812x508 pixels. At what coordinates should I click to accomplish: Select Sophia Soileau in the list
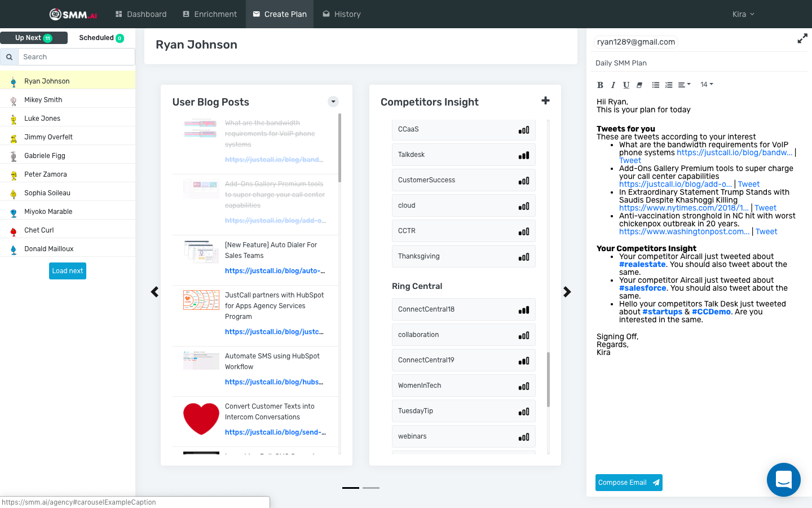click(x=68, y=193)
